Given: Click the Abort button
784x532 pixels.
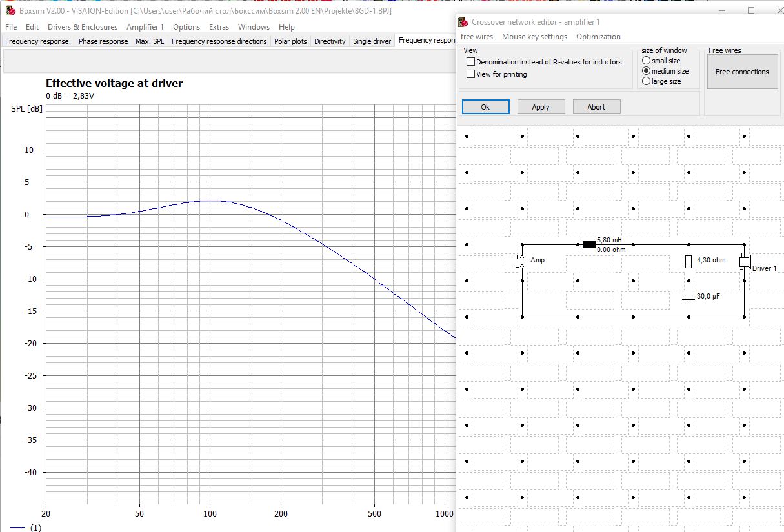Looking at the screenshot, I should 596,107.
